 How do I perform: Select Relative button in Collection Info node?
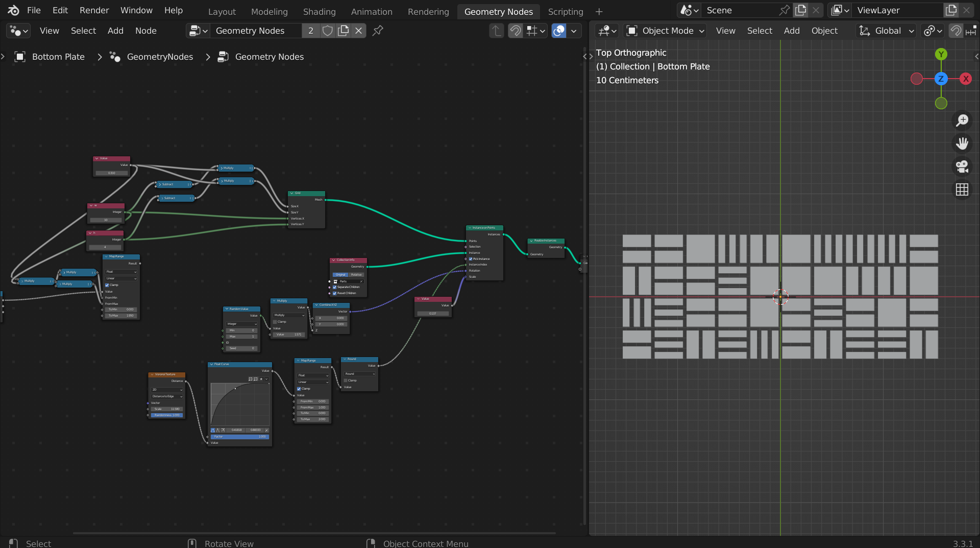[356, 275]
